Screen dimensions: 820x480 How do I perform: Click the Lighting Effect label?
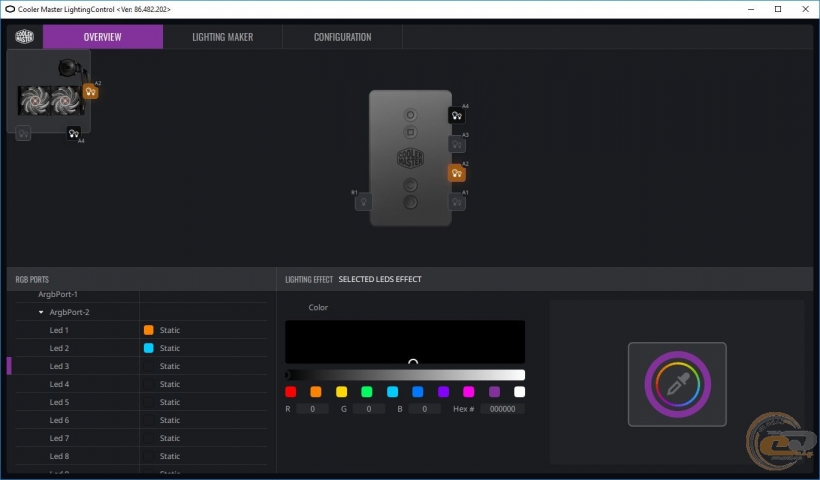309,280
